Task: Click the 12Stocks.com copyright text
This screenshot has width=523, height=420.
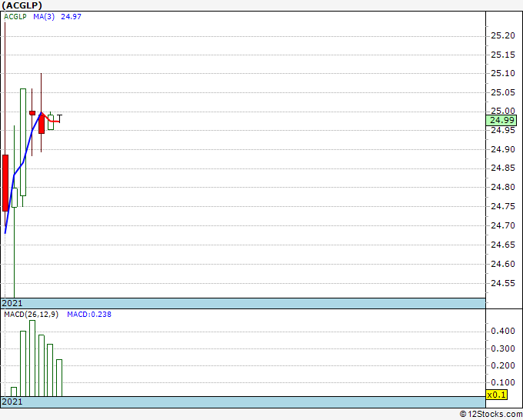Action: [491, 415]
